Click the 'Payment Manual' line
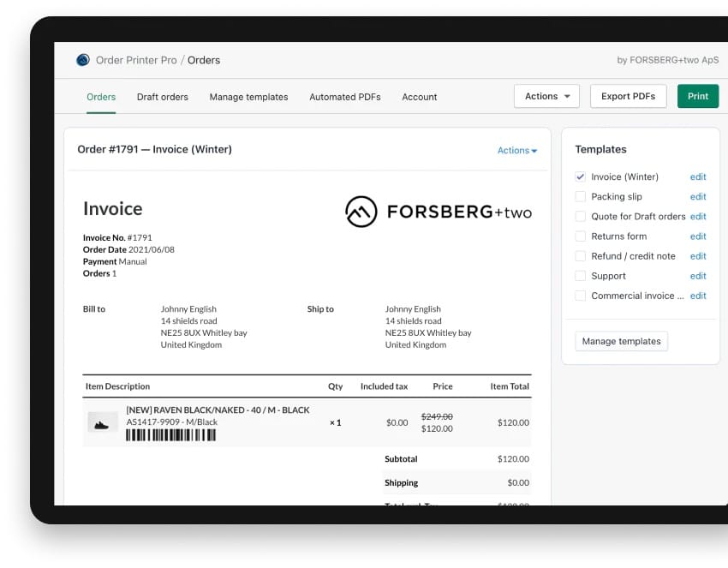 click(115, 262)
